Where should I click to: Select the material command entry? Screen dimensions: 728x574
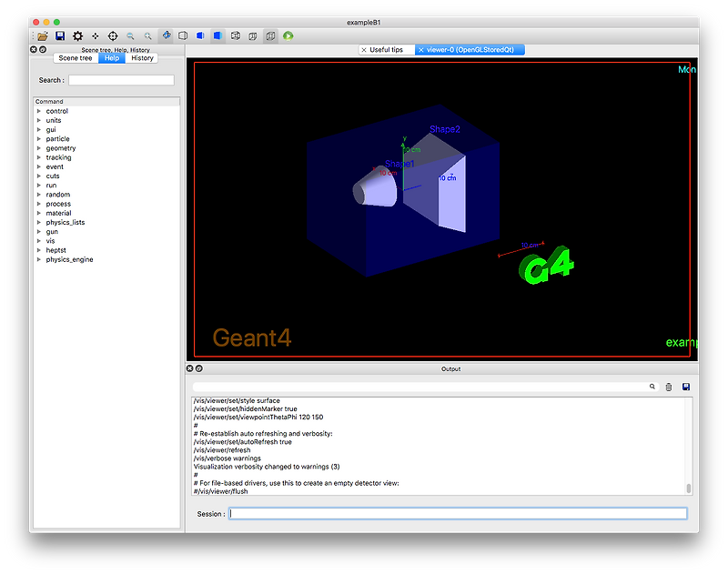coord(58,213)
